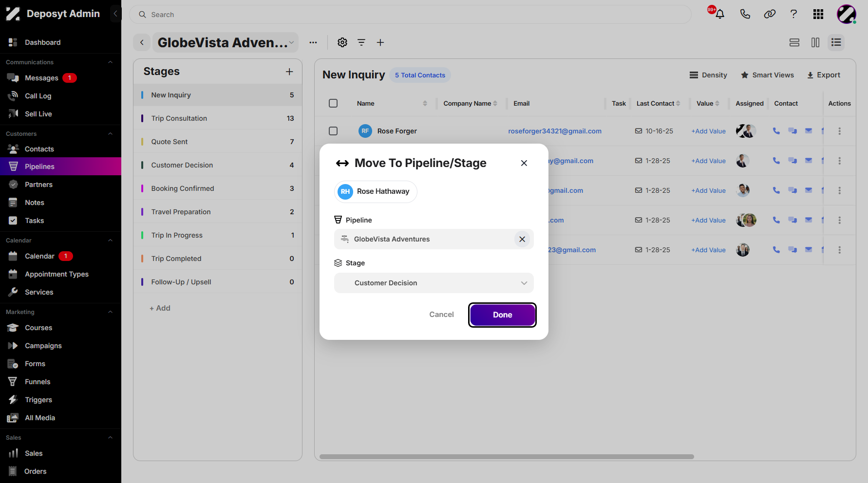868x483 pixels.
Task: Open the filter icon beside the gear
Action: [x=361, y=42]
